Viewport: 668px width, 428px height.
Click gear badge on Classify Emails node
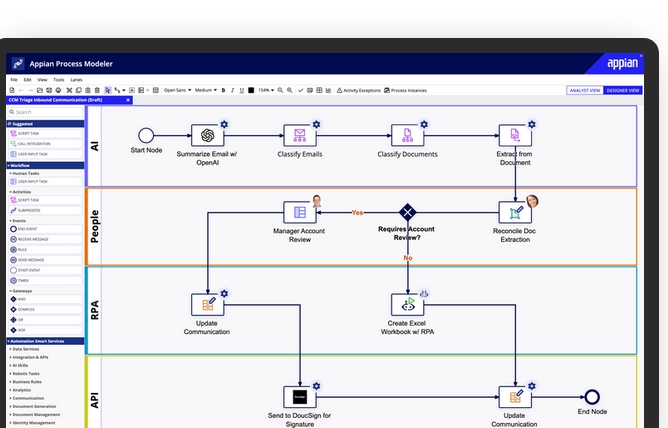coord(316,124)
